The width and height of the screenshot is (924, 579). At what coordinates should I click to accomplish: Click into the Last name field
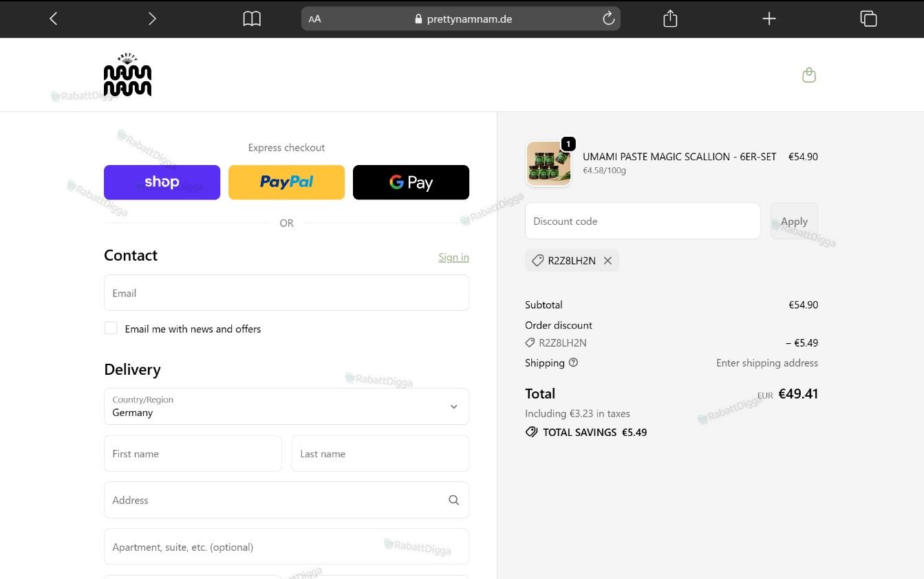pos(380,454)
